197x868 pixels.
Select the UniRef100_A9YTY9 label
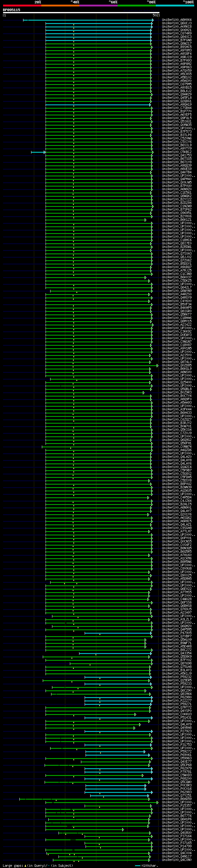point(176,149)
